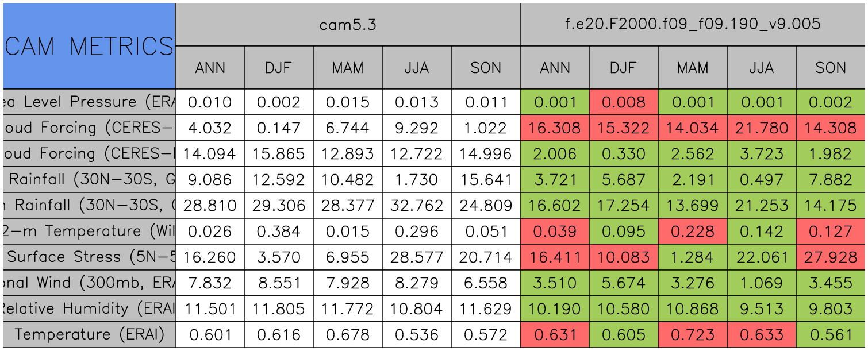Click the Surface Stress row label

pos(89,257)
